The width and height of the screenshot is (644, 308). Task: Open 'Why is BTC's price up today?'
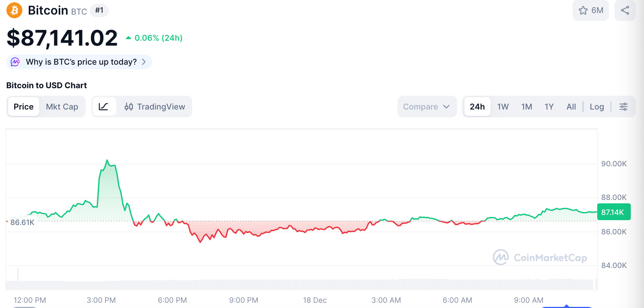tap(79, 62)
